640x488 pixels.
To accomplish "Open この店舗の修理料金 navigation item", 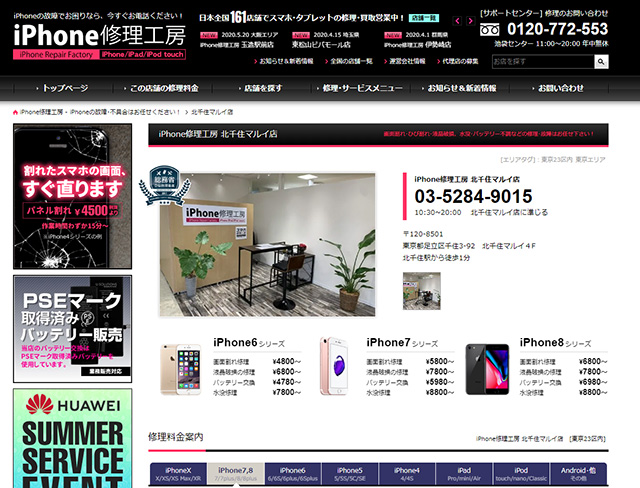I will point(162,88).
